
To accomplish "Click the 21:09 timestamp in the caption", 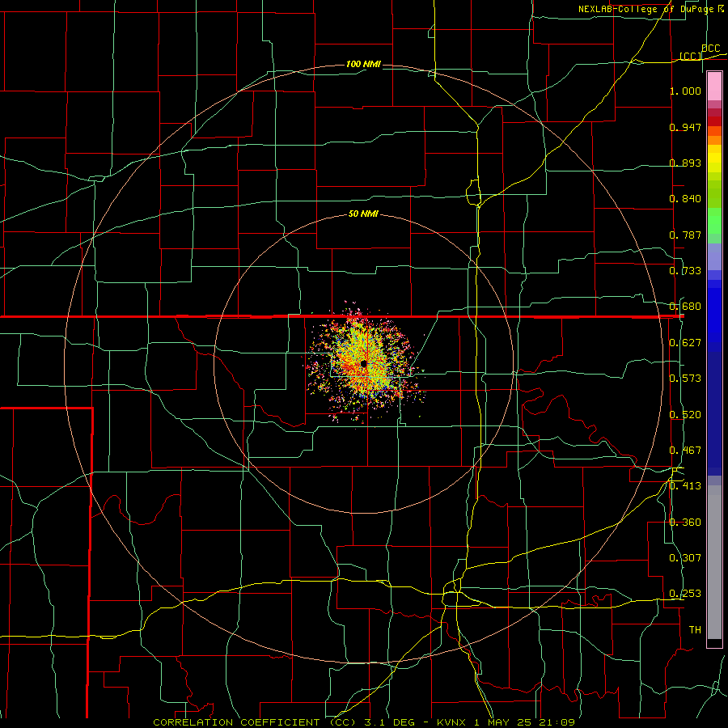I will point(557,722).
